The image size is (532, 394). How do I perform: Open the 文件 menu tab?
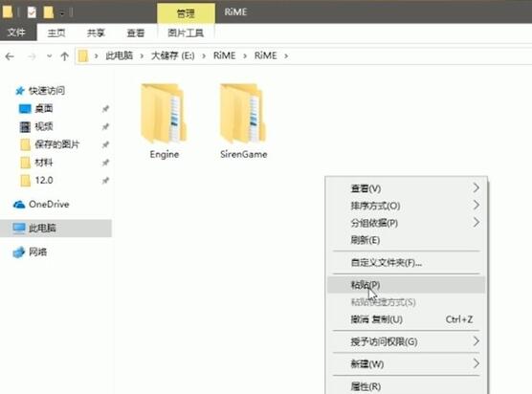pyautogui.click(x=17, y=33)
